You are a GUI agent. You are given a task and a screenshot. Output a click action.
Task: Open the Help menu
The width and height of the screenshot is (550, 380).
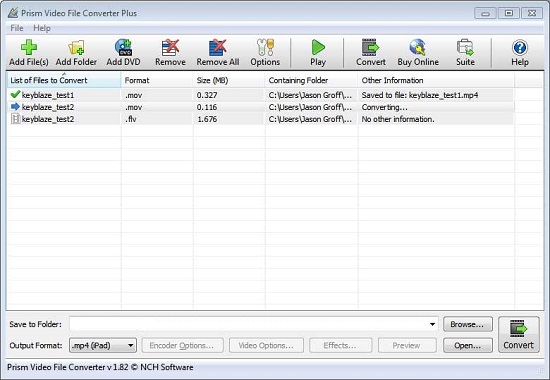tap(42, 28)
